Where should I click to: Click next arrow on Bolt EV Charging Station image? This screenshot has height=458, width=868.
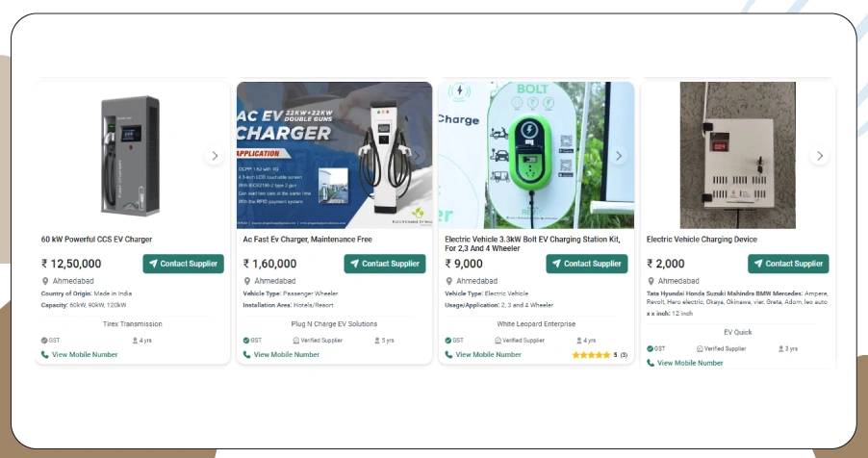coord(619,156)
